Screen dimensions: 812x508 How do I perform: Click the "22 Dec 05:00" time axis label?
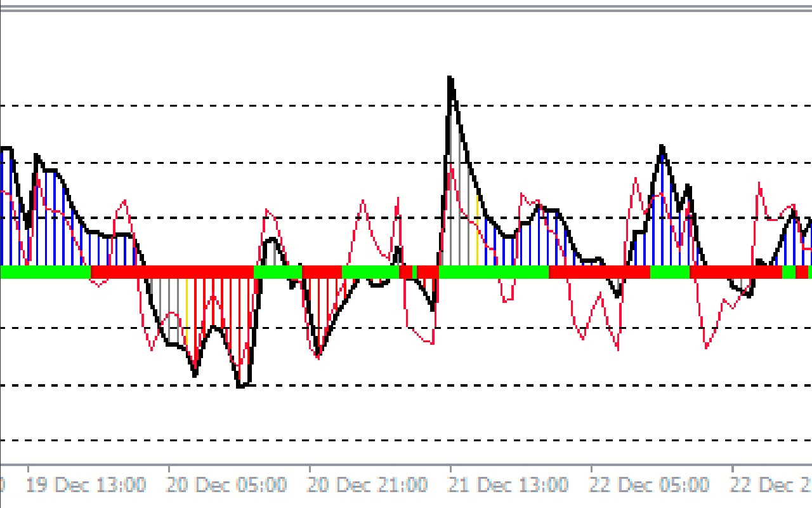click(650, 485)
